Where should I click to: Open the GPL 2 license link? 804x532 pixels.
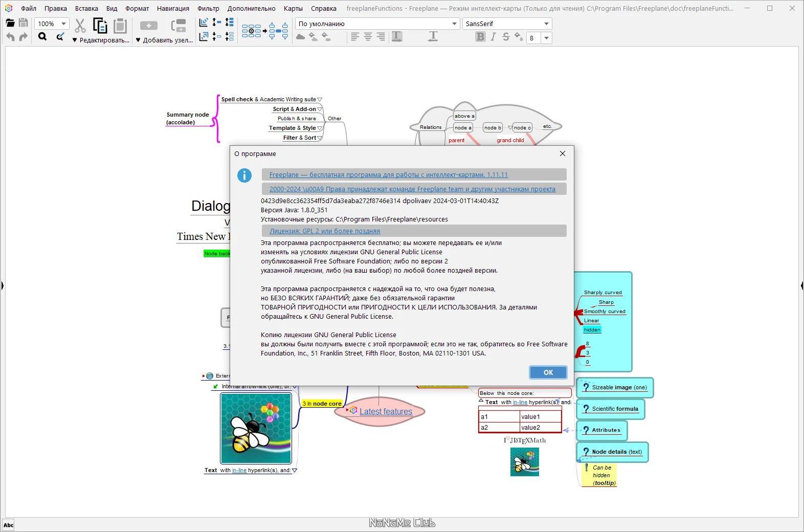[325, 231]
